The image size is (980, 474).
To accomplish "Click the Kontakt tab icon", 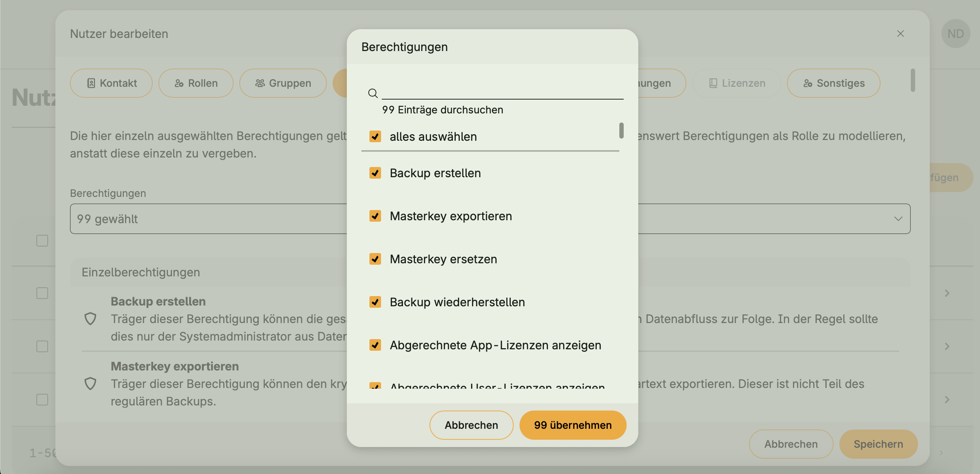I will tap(91, 83).
